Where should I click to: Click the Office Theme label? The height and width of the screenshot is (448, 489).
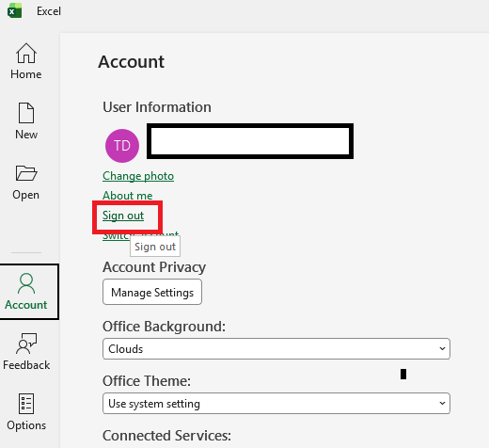pos(147,381)
